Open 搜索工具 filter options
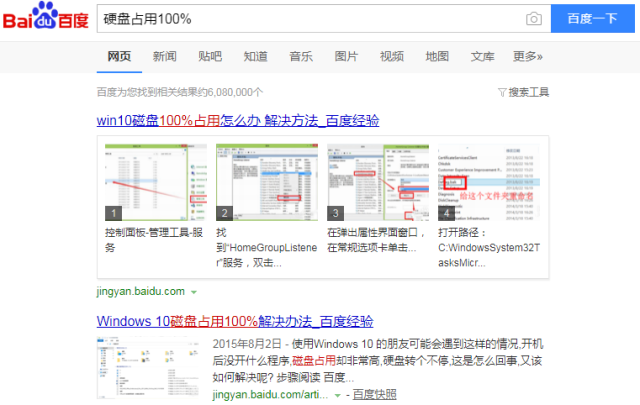 pos(524,92)
